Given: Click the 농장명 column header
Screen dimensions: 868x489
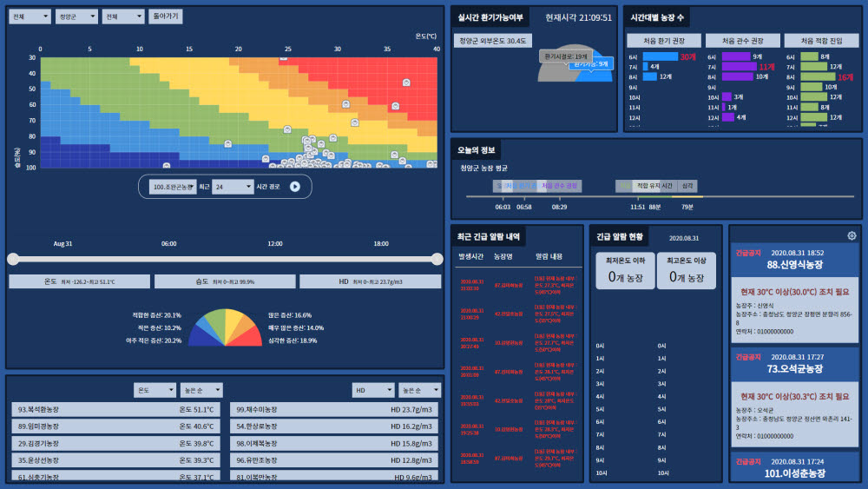Looking at the screenshot, I should [x=503, y=256].
